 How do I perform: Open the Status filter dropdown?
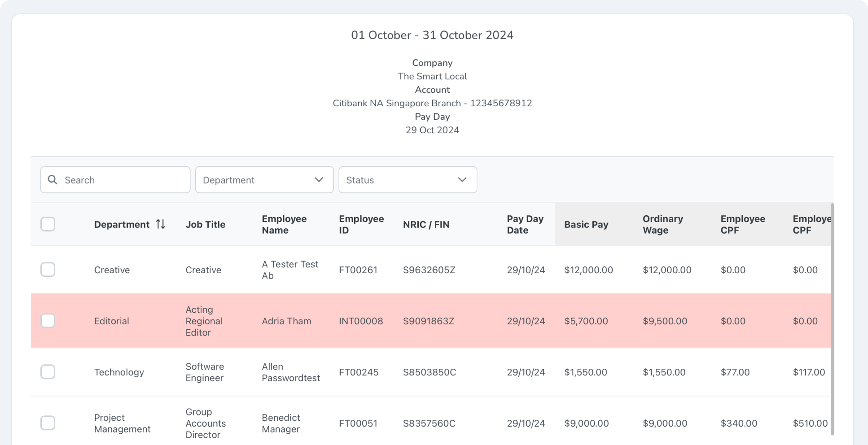pyautogui.click(x=408, y=180)
